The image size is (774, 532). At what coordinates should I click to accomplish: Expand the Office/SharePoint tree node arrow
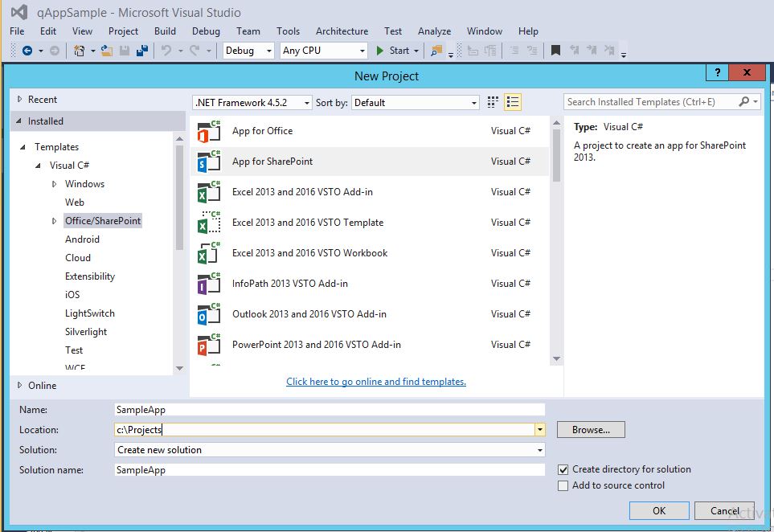coord(55,221)
